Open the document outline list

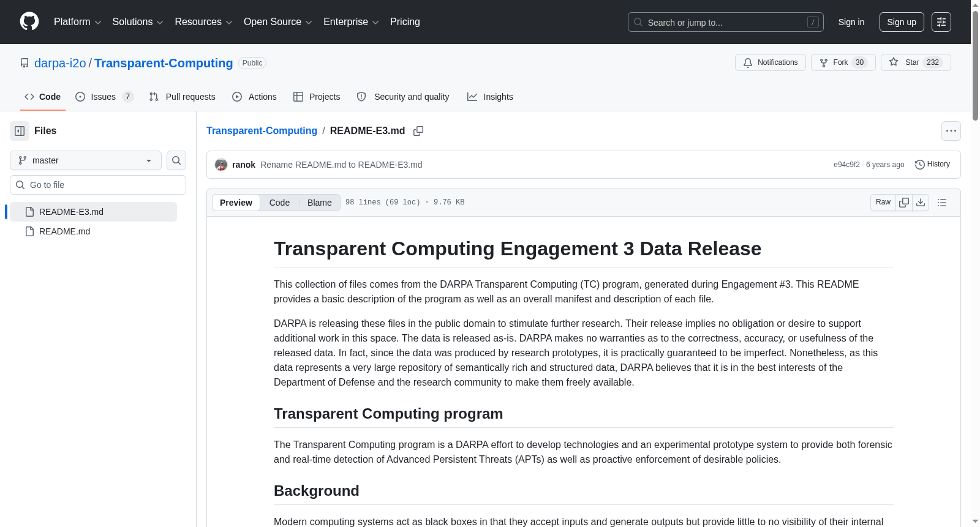click(x=942, y=203)
